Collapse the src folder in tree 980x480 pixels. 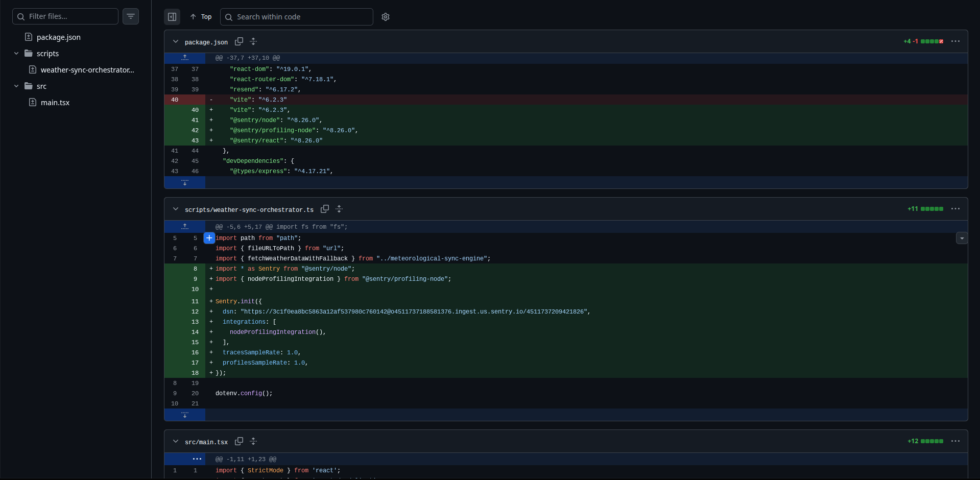click(x=16, y=86)
